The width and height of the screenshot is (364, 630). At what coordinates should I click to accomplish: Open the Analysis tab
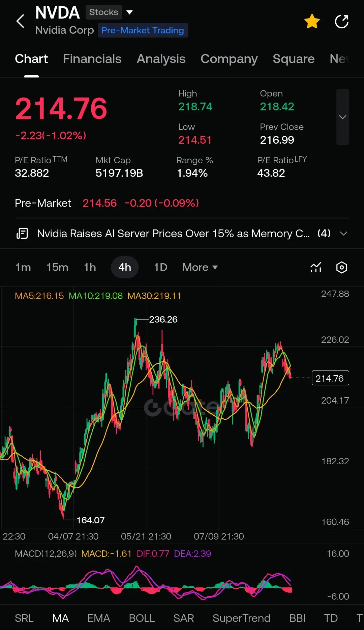[x=161, y=59]
